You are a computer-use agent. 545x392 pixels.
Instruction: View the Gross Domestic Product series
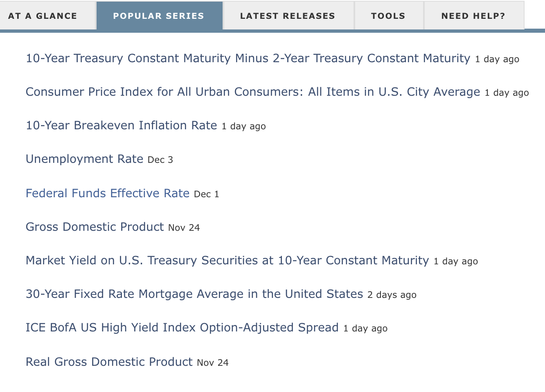95,227
